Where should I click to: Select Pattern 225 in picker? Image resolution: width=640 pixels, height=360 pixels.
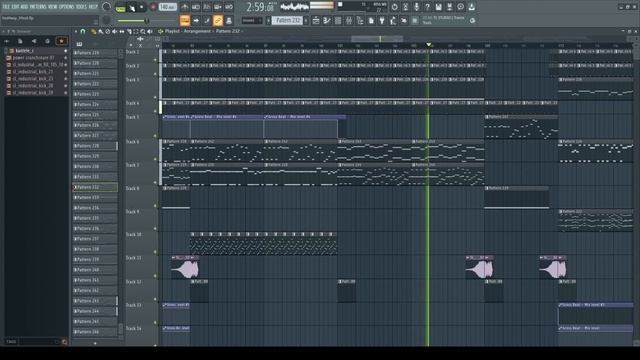click(x=95, y=115)
